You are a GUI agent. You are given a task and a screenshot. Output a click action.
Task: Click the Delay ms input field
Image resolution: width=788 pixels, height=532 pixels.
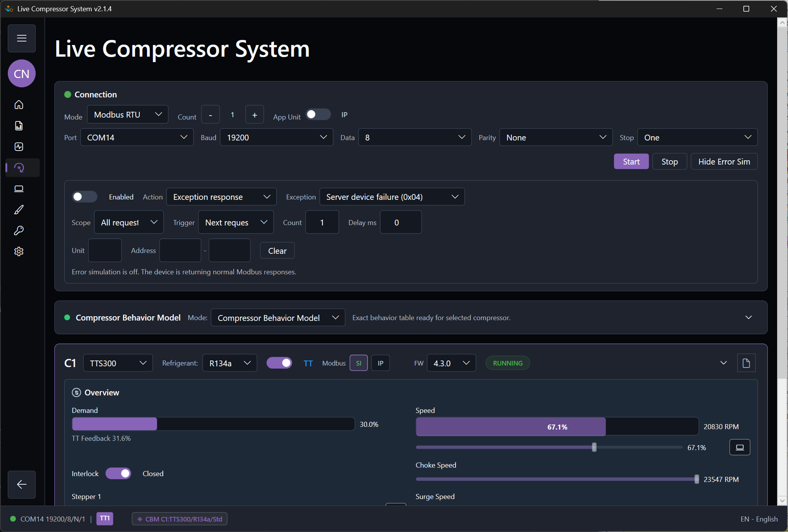tap(401, 222)
